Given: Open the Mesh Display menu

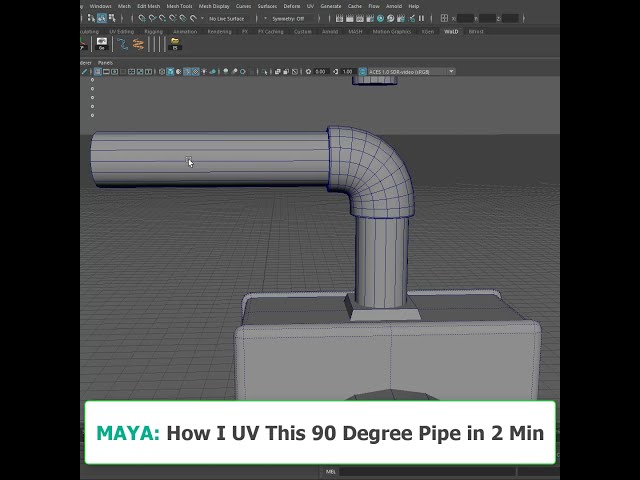Looking at the screenshot, I should click(214, 6).
